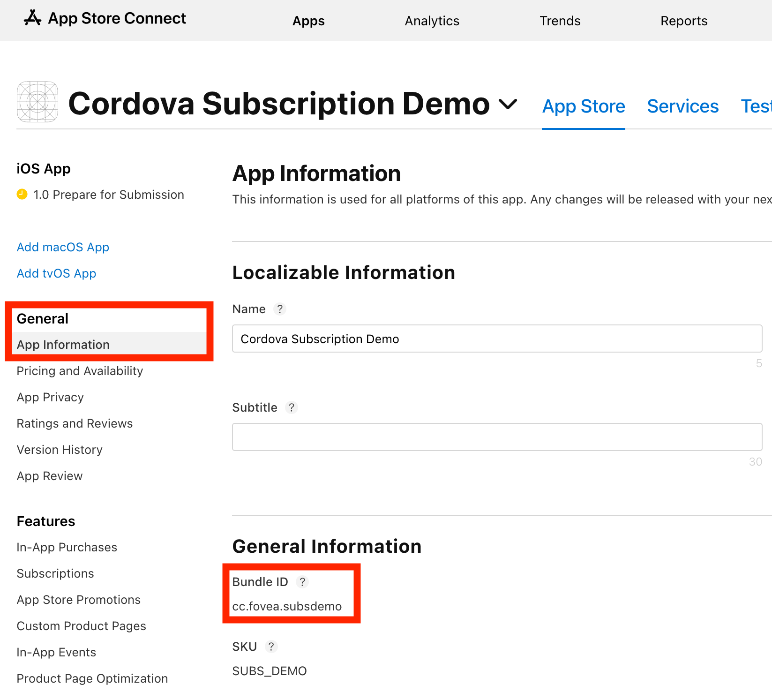The width and height of the screenshot is (772, 700).
Task: Open In-App Events in the sidebar
Action: tap(56, 652)
